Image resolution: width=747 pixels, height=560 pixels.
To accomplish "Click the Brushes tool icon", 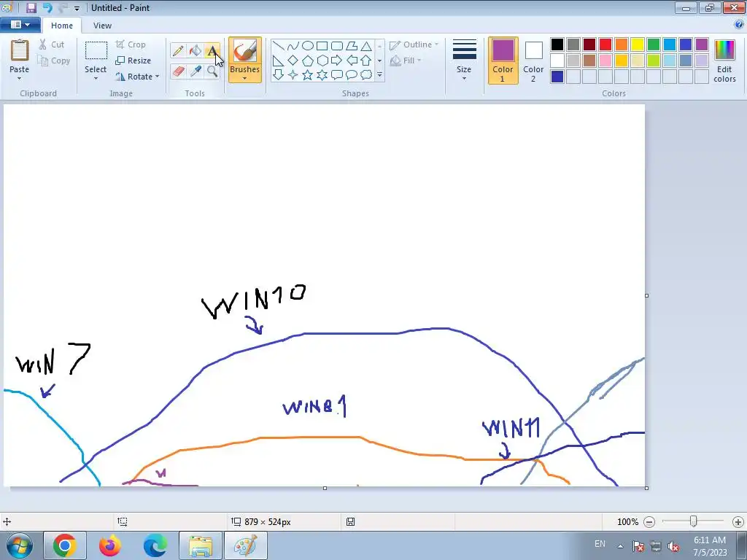I will 245,50.
